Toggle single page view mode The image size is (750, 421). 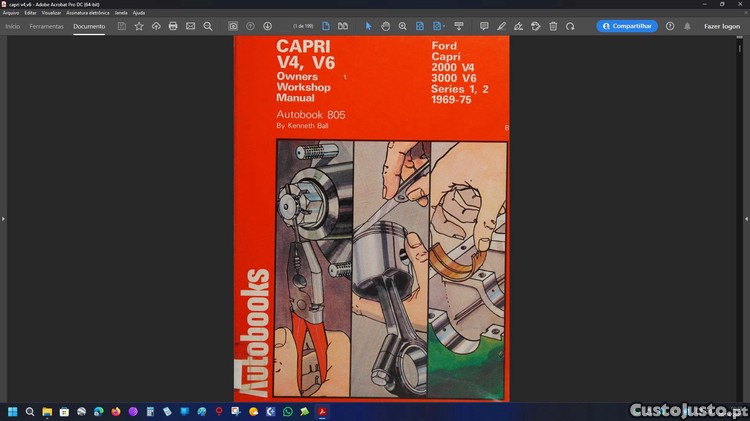(326, 26)
